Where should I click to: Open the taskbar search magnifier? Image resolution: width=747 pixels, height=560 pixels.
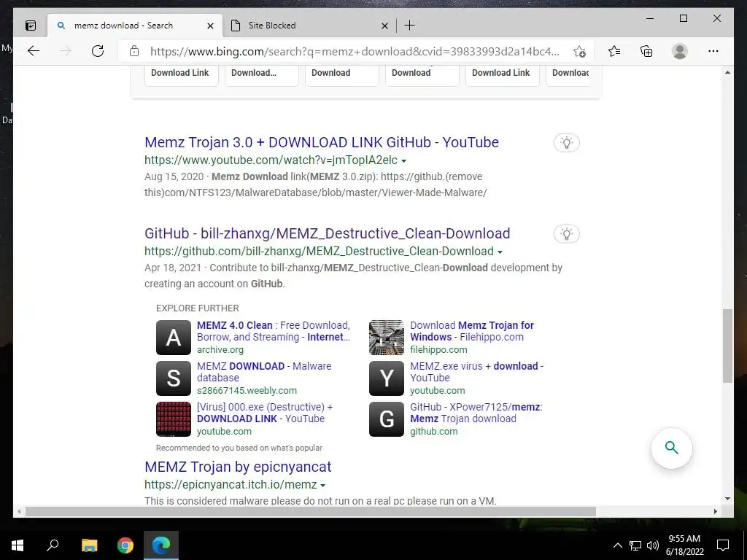tap(53, 545)
